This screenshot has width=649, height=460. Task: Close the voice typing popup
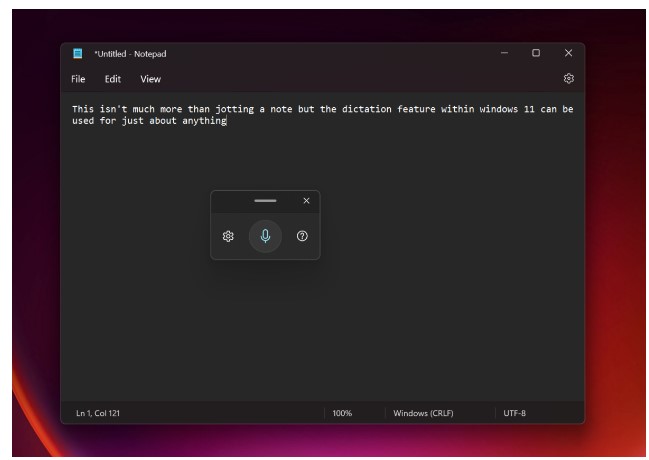306,201
